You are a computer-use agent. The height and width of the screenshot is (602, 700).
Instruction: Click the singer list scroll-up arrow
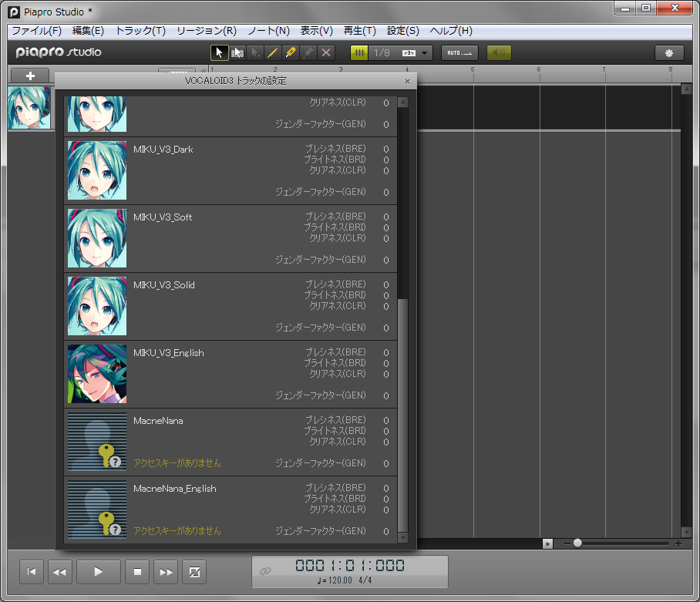(402, 103)
